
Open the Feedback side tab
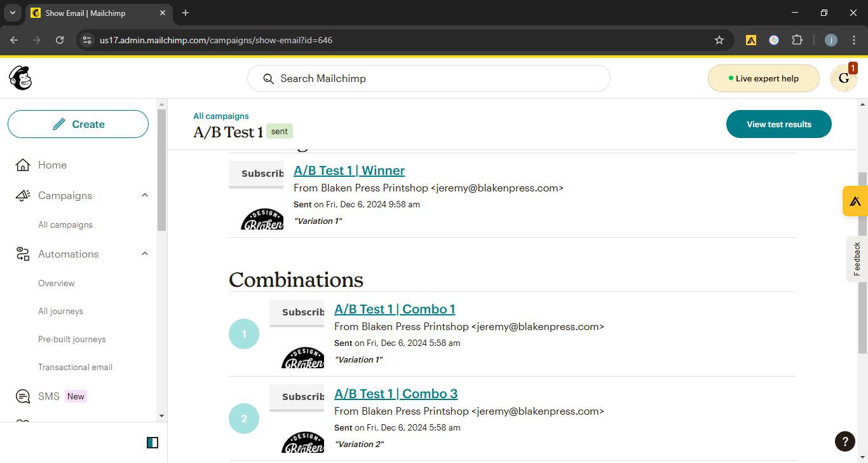point(857,259)
